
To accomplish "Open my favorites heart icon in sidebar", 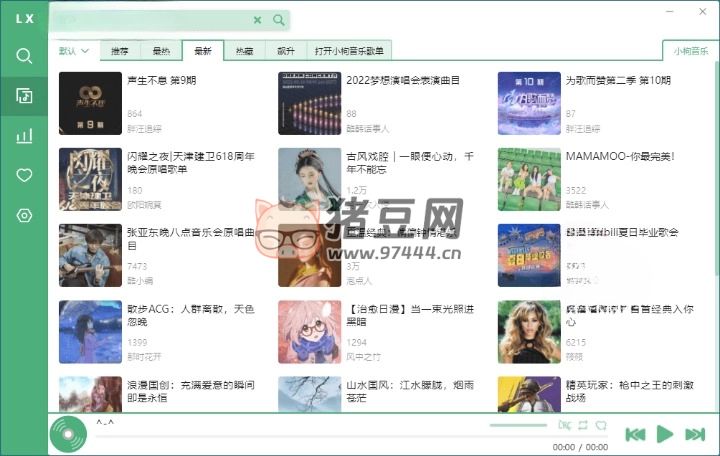I will click(x=24, y=176).
